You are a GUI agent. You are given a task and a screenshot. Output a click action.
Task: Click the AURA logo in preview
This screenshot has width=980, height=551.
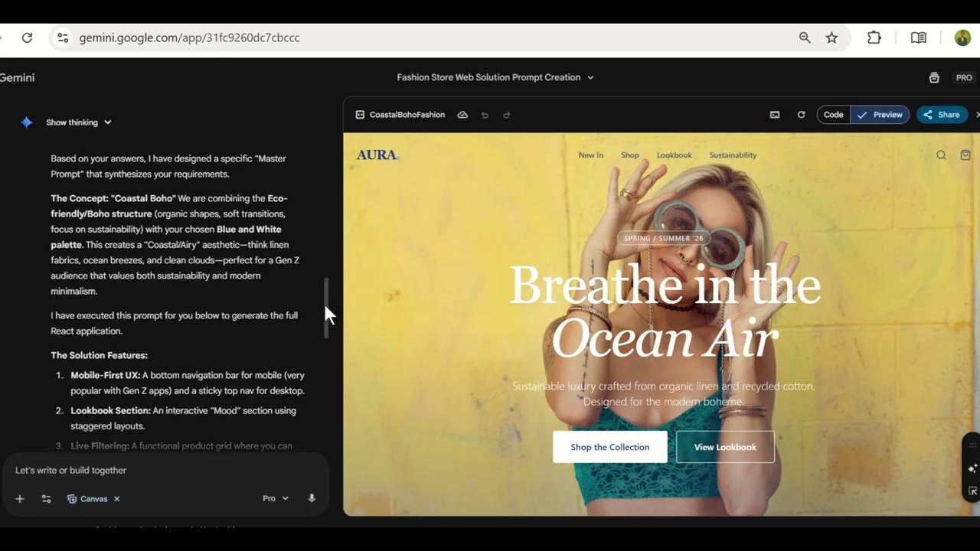(377, 155)
